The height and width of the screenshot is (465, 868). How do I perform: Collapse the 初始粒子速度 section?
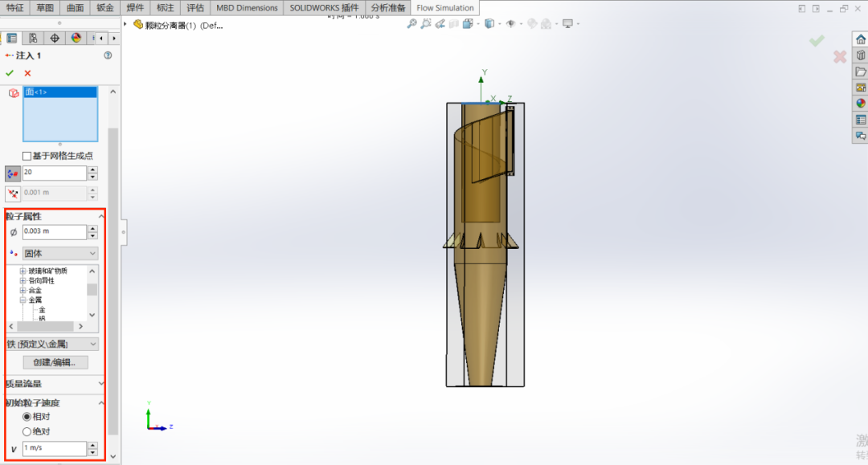(x=101, y=402)
